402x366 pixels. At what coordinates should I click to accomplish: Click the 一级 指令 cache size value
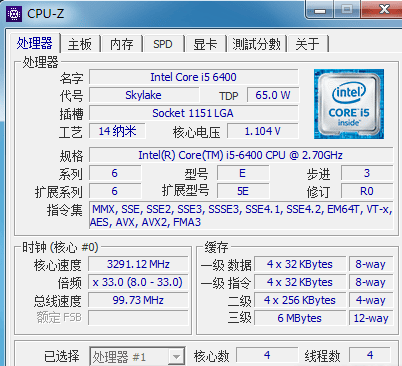[300, 282]
